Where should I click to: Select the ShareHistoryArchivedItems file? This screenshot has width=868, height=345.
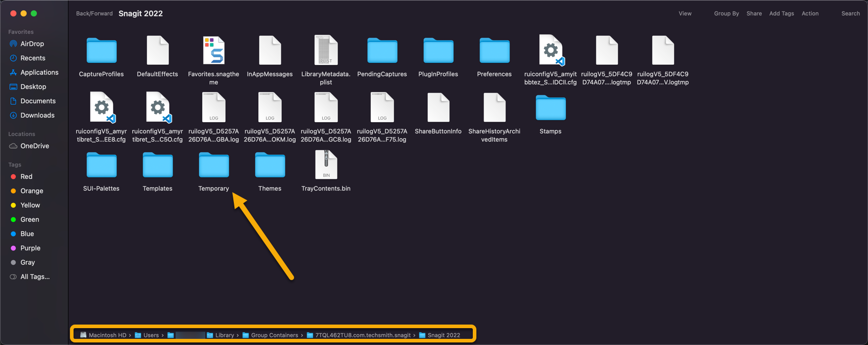tap(494, 108)
